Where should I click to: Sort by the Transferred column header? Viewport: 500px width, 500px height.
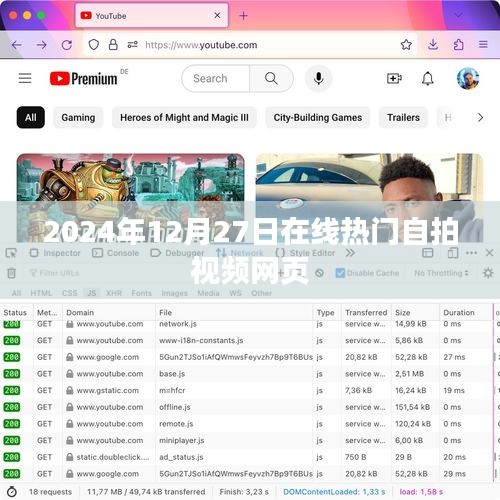click(366, 313)
